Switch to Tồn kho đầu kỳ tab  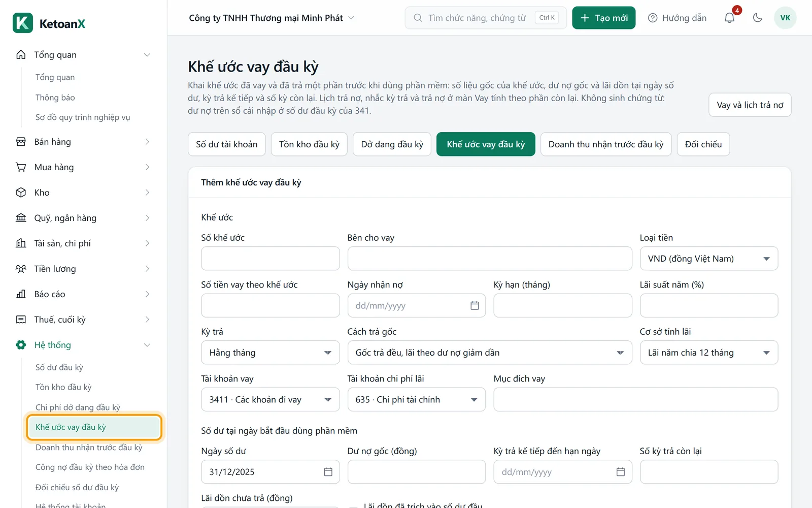[x=309, y=144]
